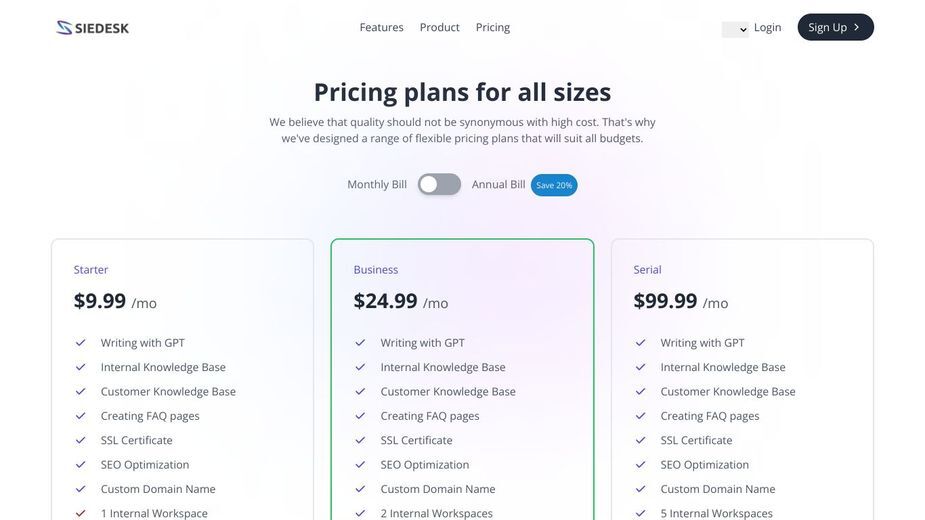Click the Save 20% badge

coord(554,185)
